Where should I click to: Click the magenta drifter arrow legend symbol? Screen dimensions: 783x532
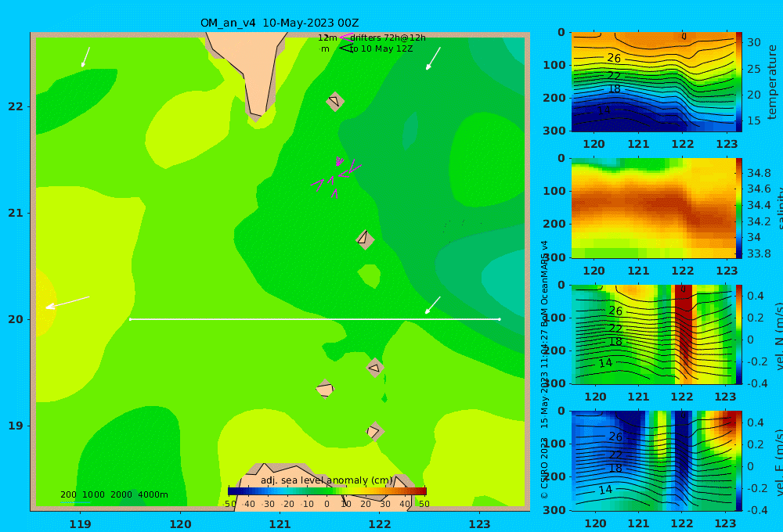point(345,38)
